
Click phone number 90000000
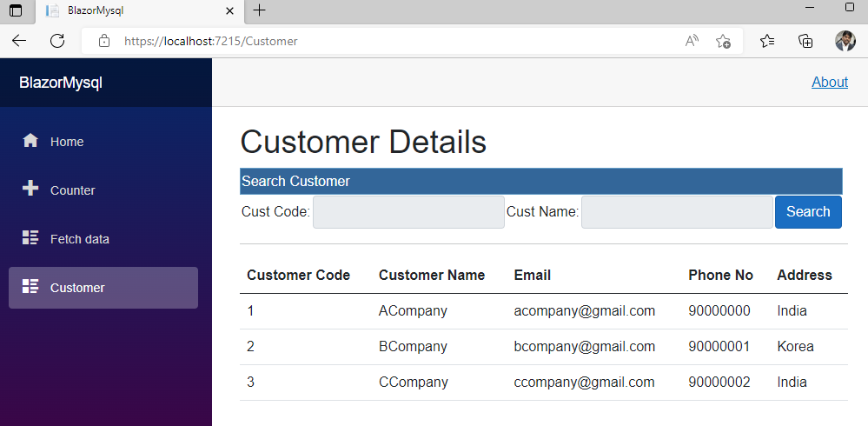click(719, 310)
